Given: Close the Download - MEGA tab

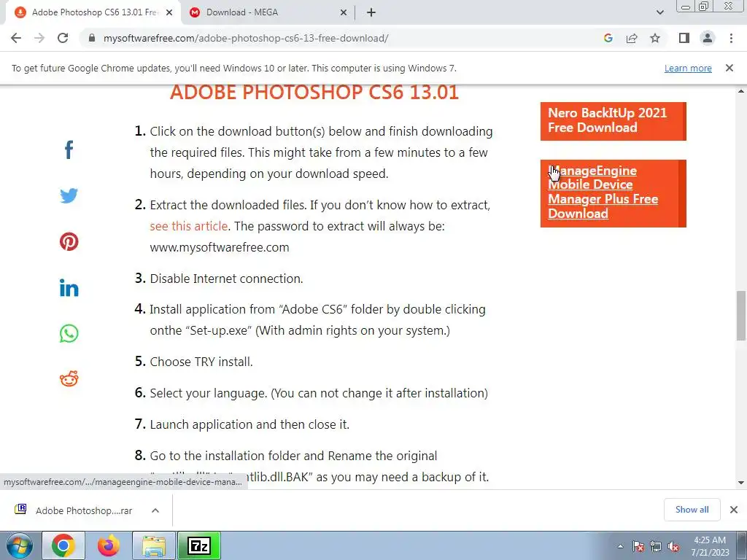Looking at the screenshot, I should pos(344,12).
